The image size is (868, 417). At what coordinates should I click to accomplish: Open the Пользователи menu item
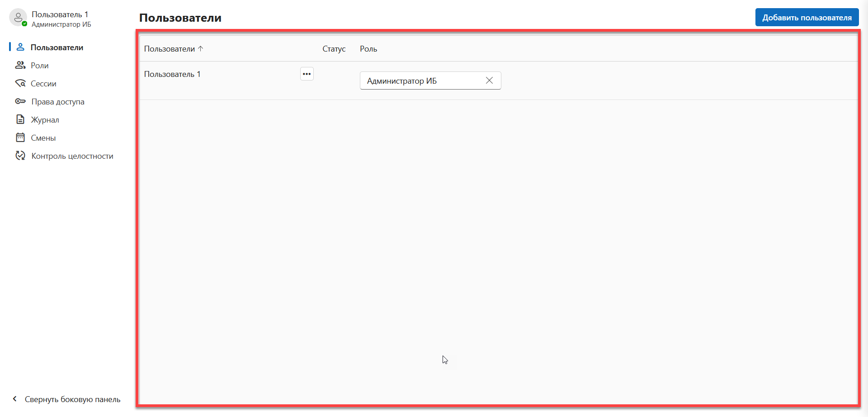pyautogui.click(x=57, y=47)
